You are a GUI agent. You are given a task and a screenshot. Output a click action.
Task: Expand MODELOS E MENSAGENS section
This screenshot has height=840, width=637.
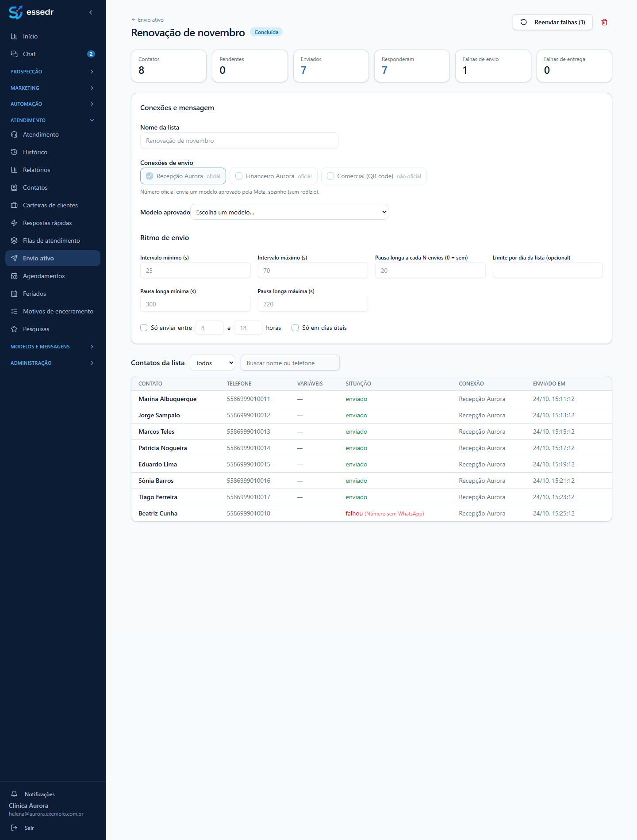tap(53, 347)
